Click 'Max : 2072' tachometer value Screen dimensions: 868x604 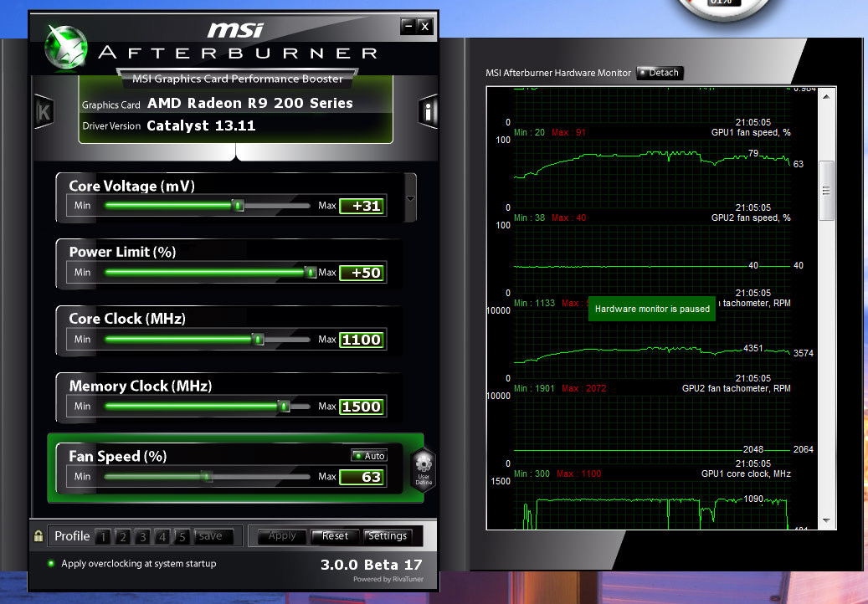(x=583, y=388)
